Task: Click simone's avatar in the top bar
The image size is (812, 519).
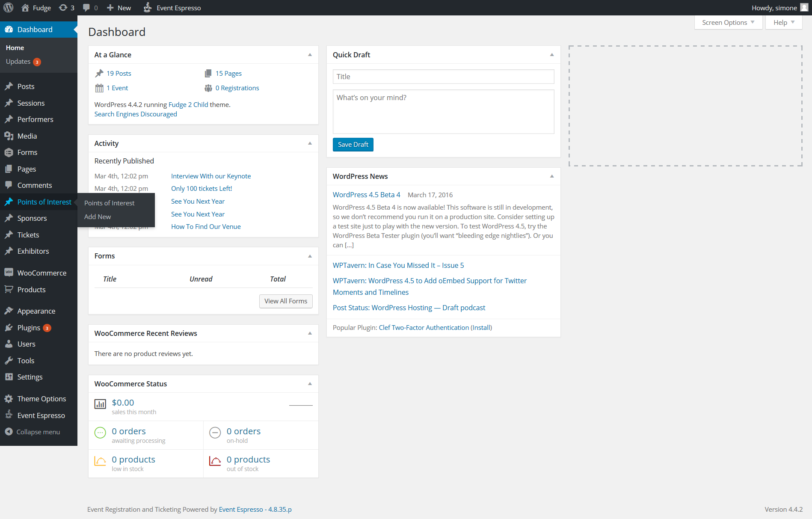Action: point(804,8)
